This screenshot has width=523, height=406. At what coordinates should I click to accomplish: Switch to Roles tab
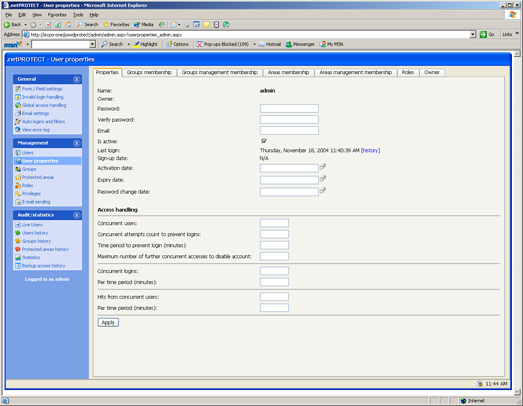pyautogui.click(x=408, y=72)
